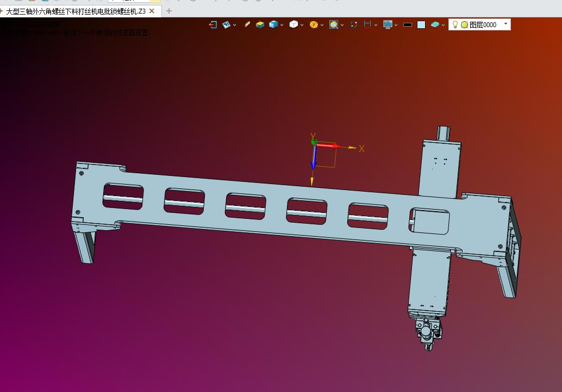This screenshot has height=392, width=562.
Task: Click the red X axis arrow
Action: [328, 146]
